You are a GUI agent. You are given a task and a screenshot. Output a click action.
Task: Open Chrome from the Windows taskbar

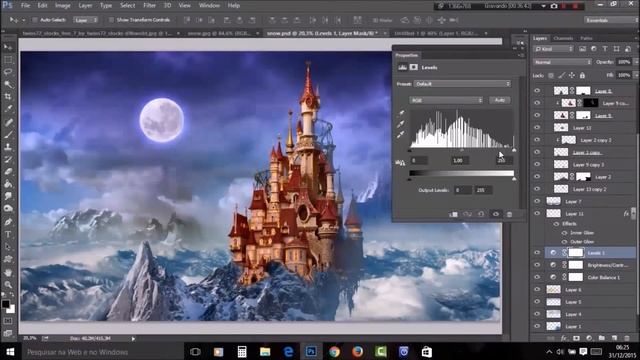[x=334, y=351]
